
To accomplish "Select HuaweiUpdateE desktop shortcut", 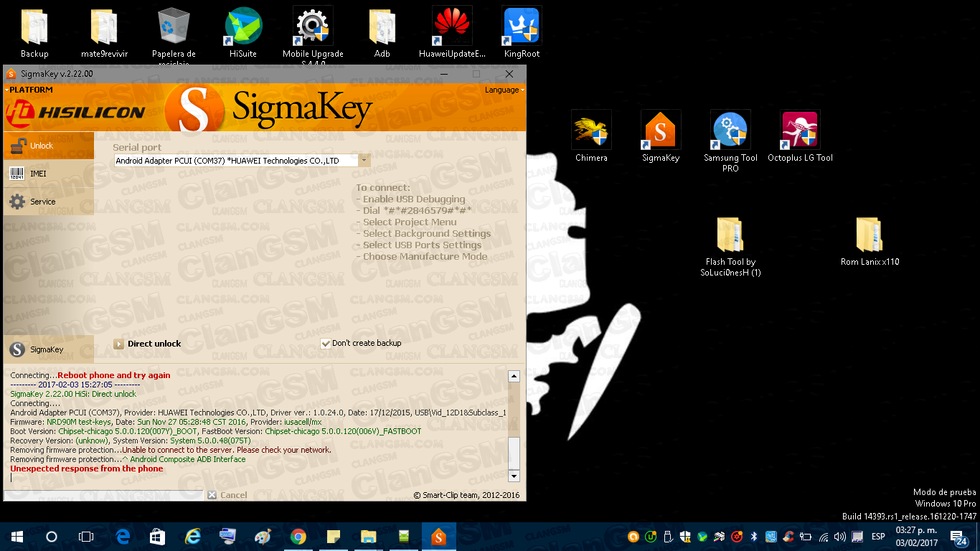I will tap(452, 34).
